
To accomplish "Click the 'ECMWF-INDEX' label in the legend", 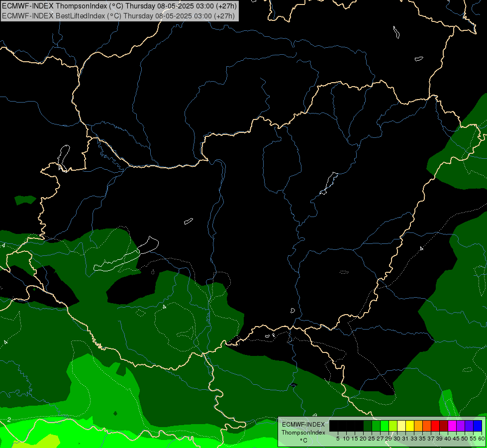I will [x=303, y=425].
